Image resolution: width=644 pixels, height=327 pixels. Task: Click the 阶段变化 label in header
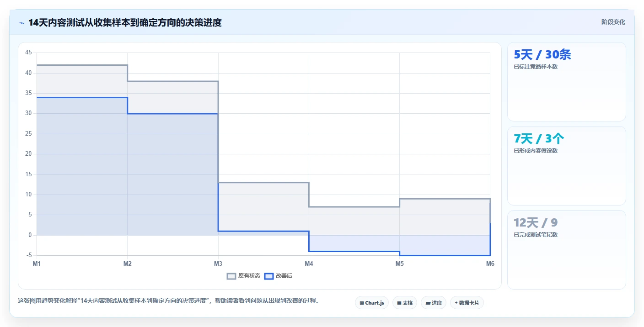(x=613, y=22)
